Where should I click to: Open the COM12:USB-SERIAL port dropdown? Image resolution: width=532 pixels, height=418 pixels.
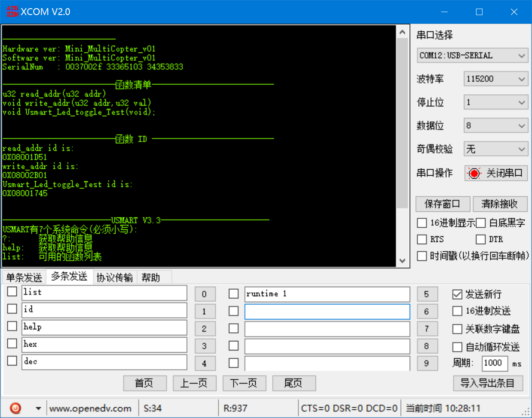click(472, 56)
